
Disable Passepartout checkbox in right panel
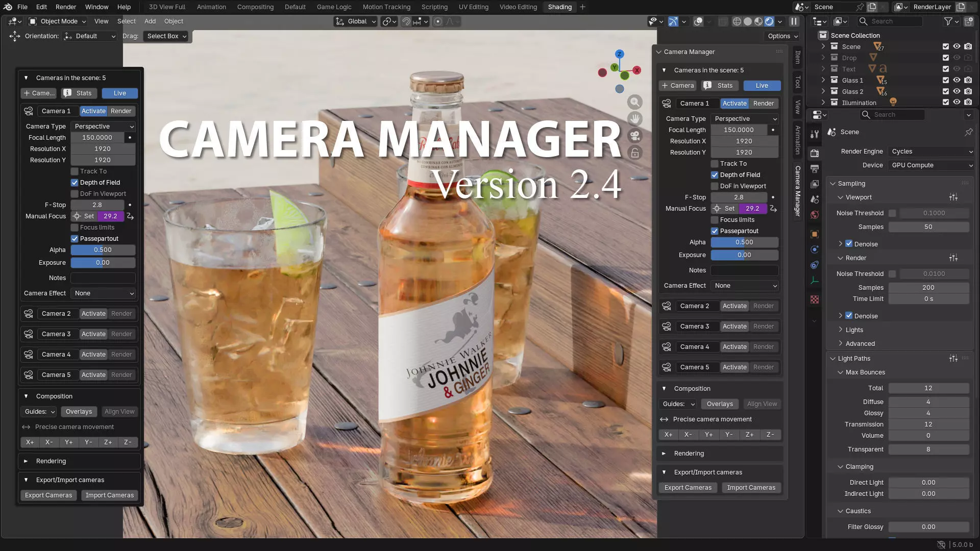[x=715, y=231]
